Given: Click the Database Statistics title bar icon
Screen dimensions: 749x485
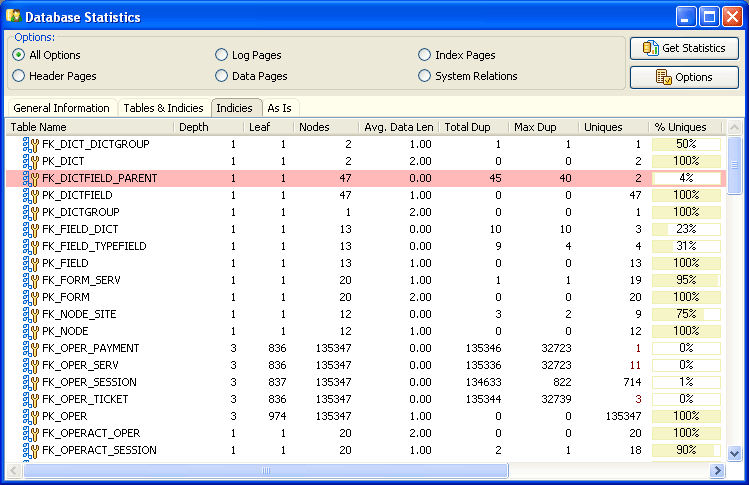Looking at the screenshot, I should [14, 17].
